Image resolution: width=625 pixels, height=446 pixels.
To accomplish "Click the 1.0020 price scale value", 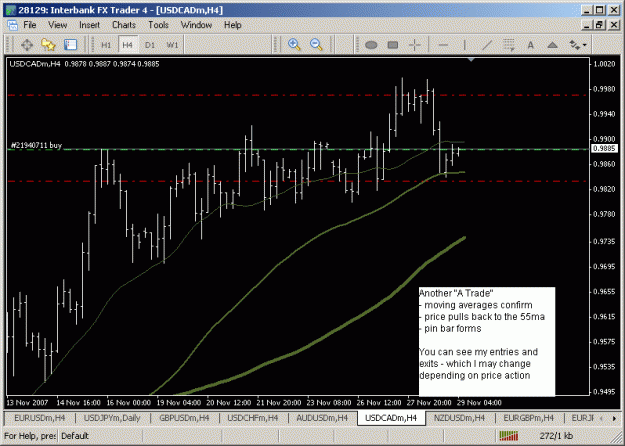I will 604,64.
